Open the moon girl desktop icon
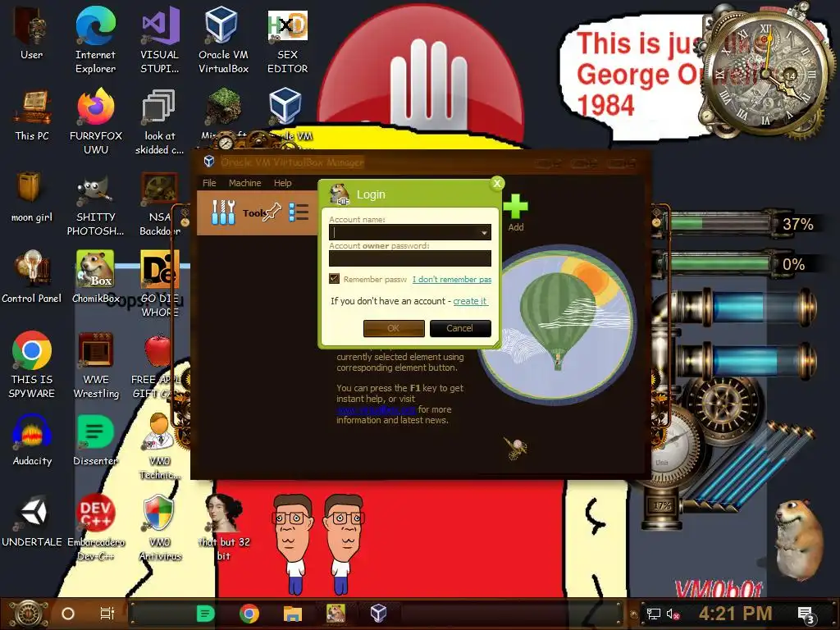Viewport: 840px width, 630px height. coord(32,197)
